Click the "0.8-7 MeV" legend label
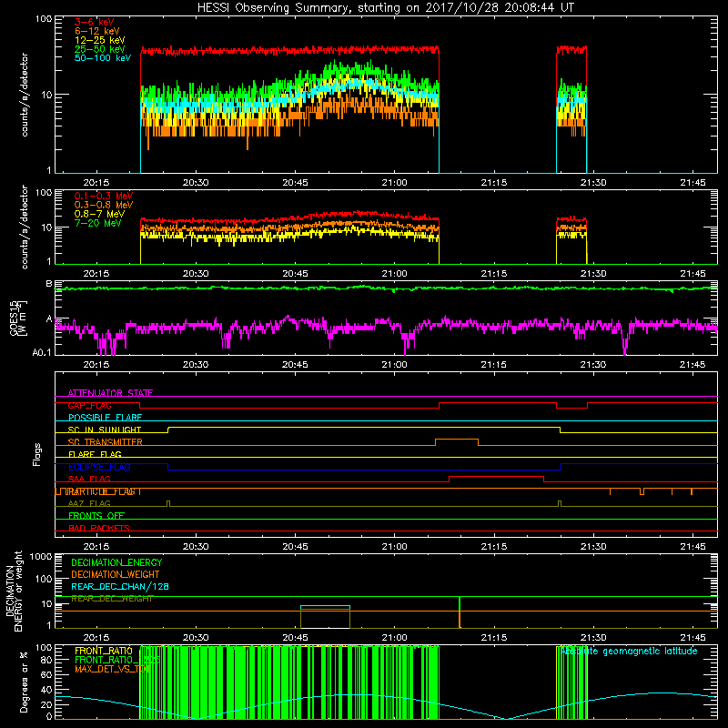This screenshot has width=728, height=728. [x=99, y=214]
